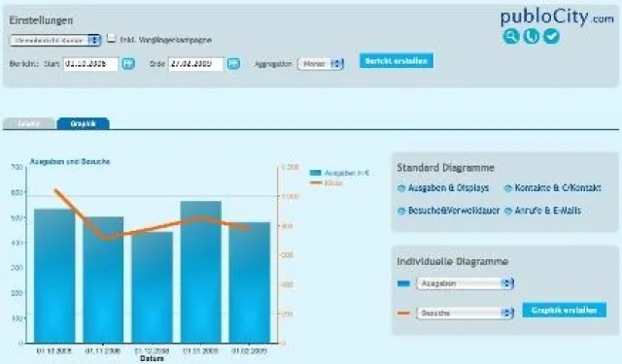Open the calendar picker for Ende date
The image size is (622, 364).
(x=233, y=63)
